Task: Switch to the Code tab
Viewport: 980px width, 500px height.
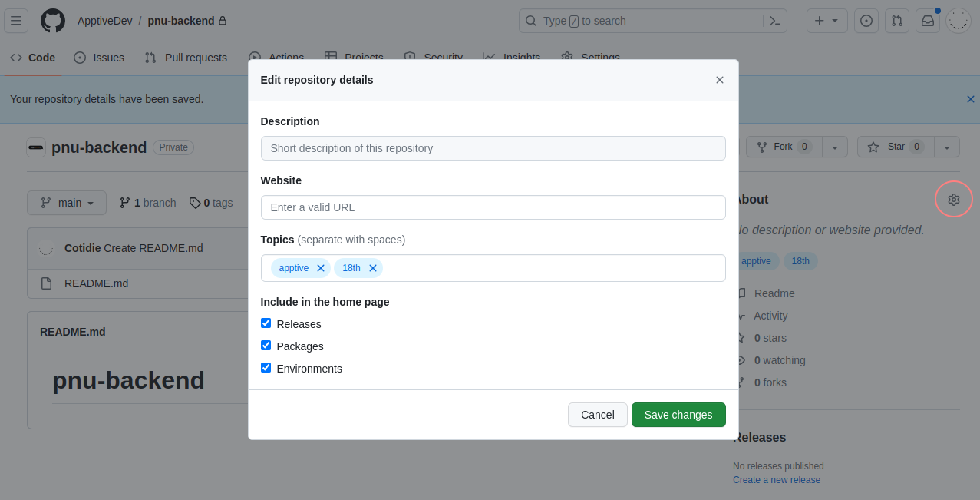Action: tap(32, 58)
